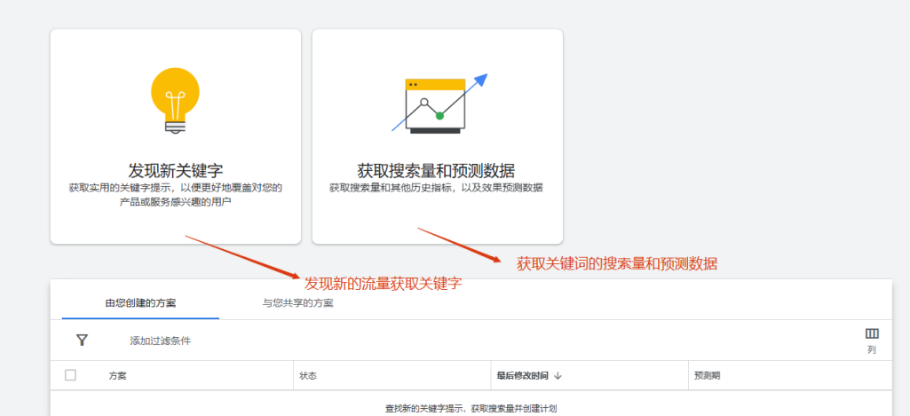The width and height of the screenshot is (910, 416).
Task: Sort by the 最后修改时间 column header
Action: tap(521, 376)
